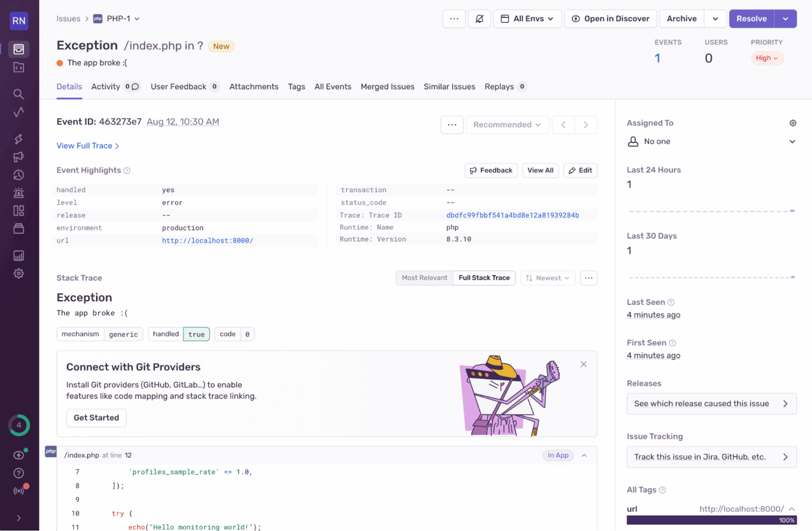Viewport: 812px width, 531px height.
Task: Open the View Full Trace link
Action: [85, 146]
